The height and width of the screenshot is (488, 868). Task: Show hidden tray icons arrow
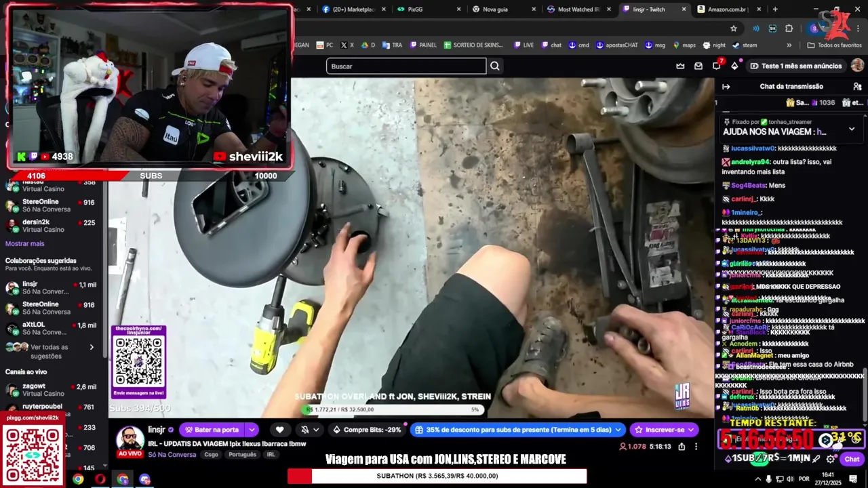coord(758,479)
